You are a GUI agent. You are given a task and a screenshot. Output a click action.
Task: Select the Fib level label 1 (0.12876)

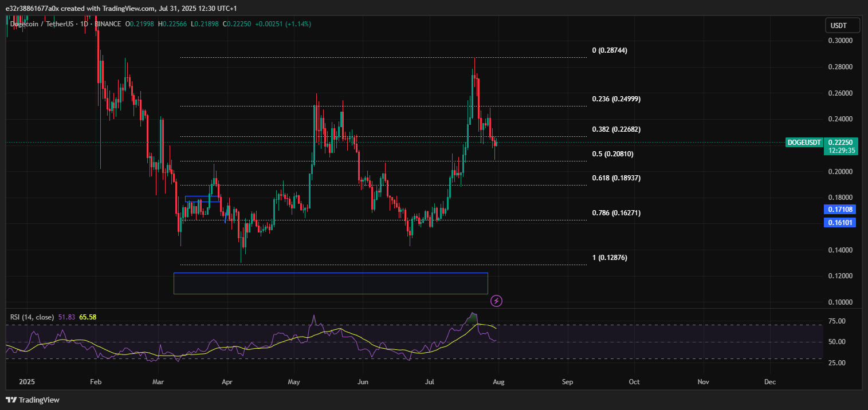(610, 258)
